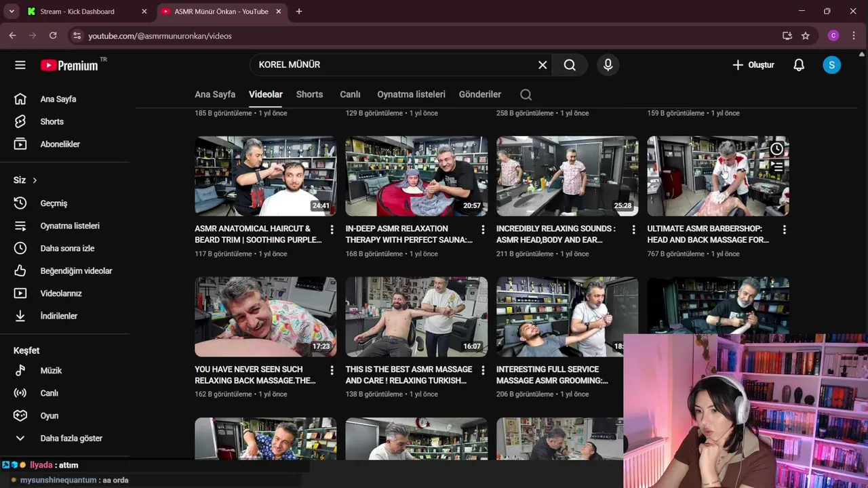
Task: Open ULTIMATE ASMR BARBERSHOP video title
Action: point(708,235)
